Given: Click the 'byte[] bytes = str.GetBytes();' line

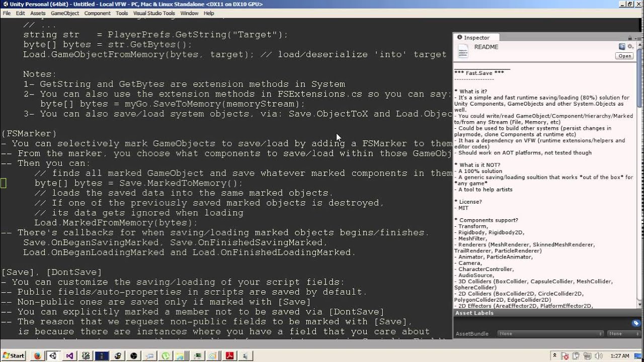Looking at the screenshot, I should 108,44.
